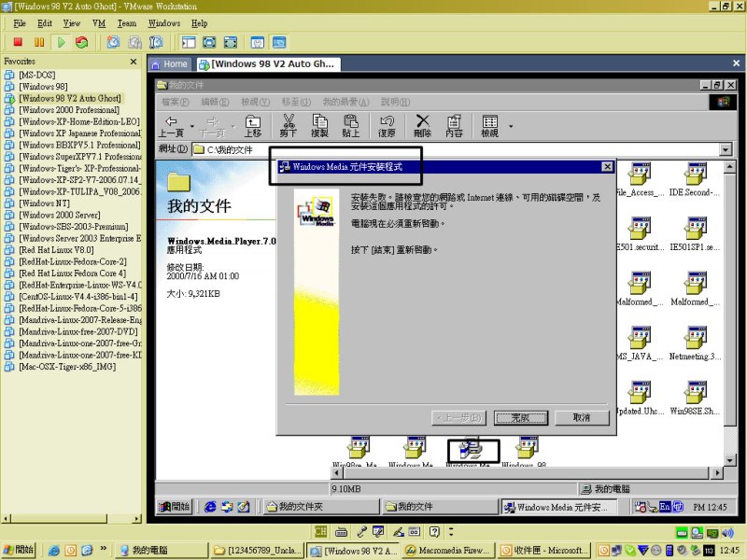This screenshot has width=747, height=560.
Task: Switch to Macromedia Fireworks in host taskbar
Action: pos(448,551)
